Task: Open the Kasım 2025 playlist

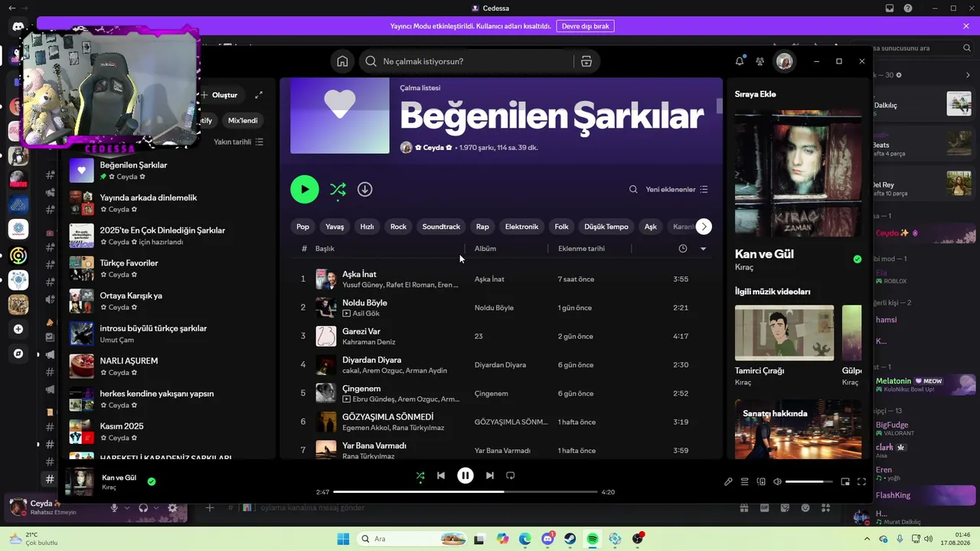Action: tap(168, 432)
